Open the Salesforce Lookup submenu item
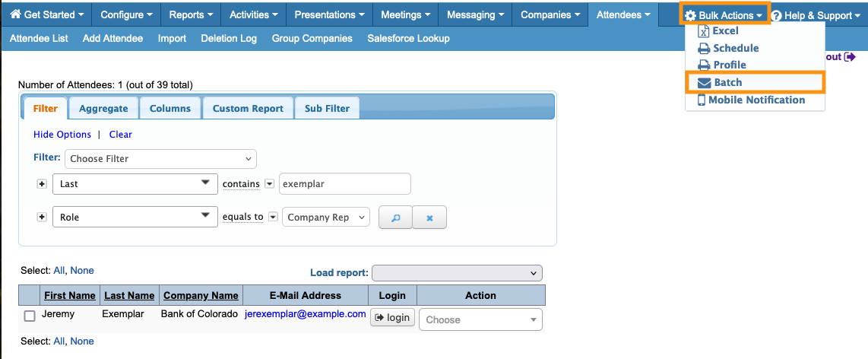 pyautogui.click(x=408, y=38)
